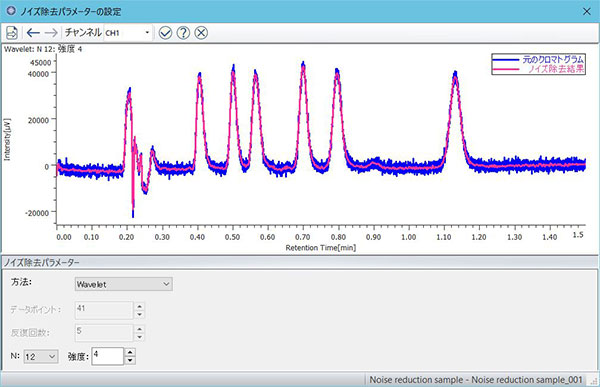Increase the data points value
The width and height of the screenshot is (600, 387).
click(x=140, y=306)
